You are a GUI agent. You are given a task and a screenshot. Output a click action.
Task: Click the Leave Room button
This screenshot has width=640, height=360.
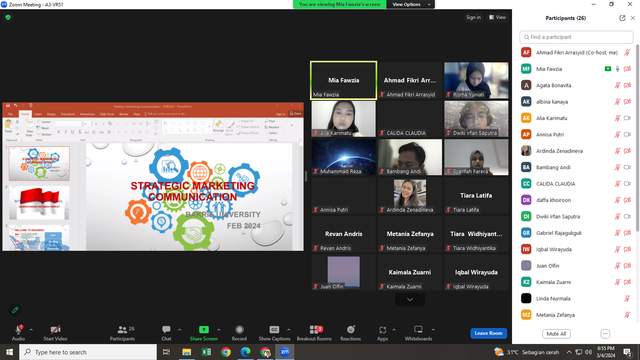[489, 333]
